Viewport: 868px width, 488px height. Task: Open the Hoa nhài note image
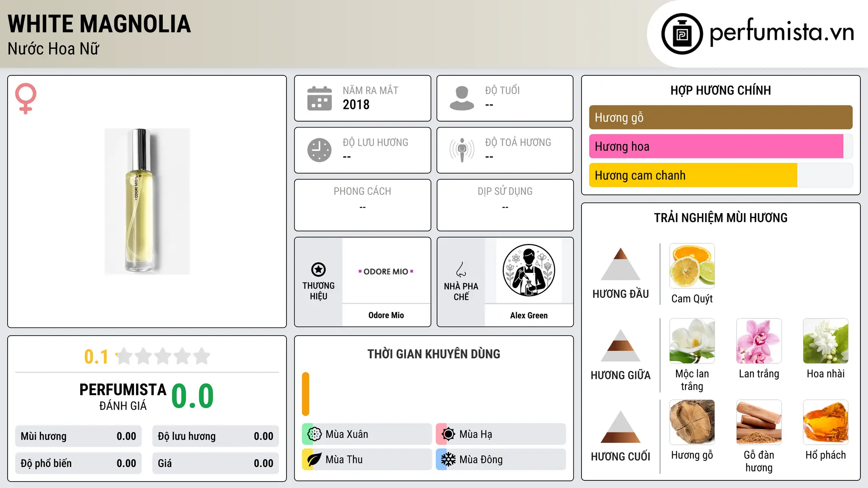coord(826,341)
